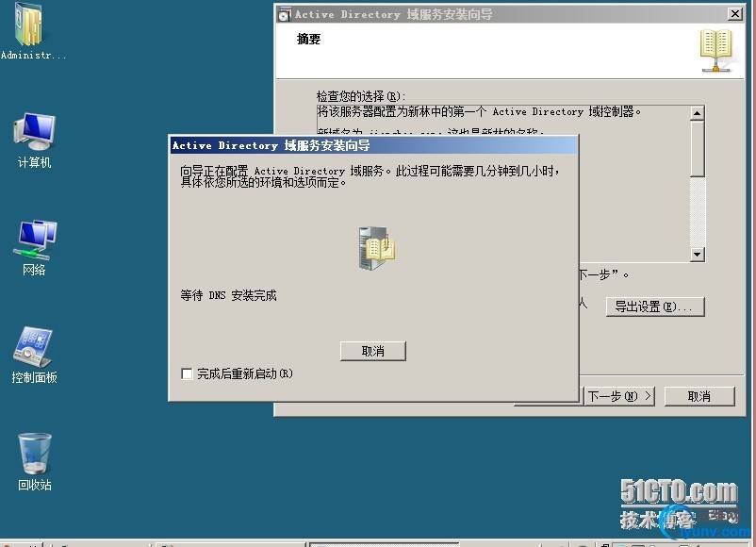Click scroll up arrow in summary list

(697, 113)
